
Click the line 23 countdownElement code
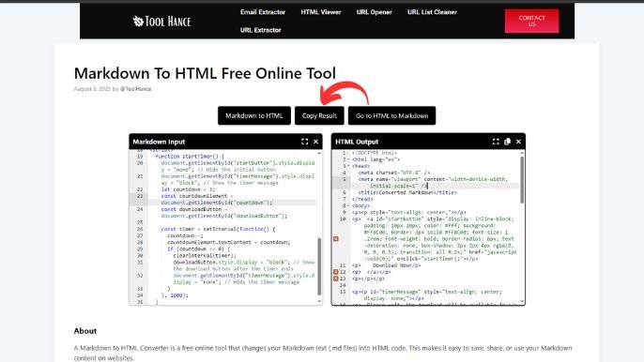217,200
